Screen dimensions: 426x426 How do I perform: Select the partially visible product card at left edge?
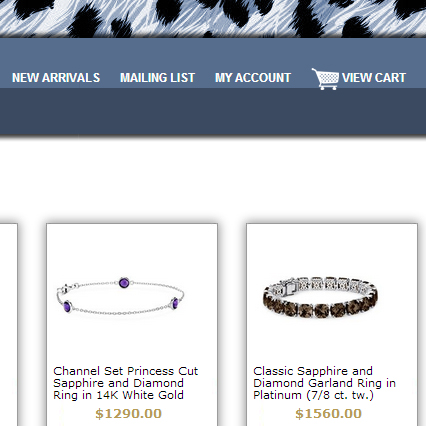(8, 325)
